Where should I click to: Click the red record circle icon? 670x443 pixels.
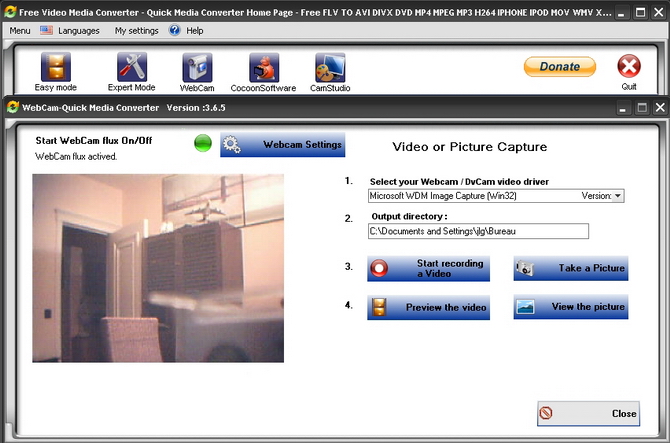[379, 269]
